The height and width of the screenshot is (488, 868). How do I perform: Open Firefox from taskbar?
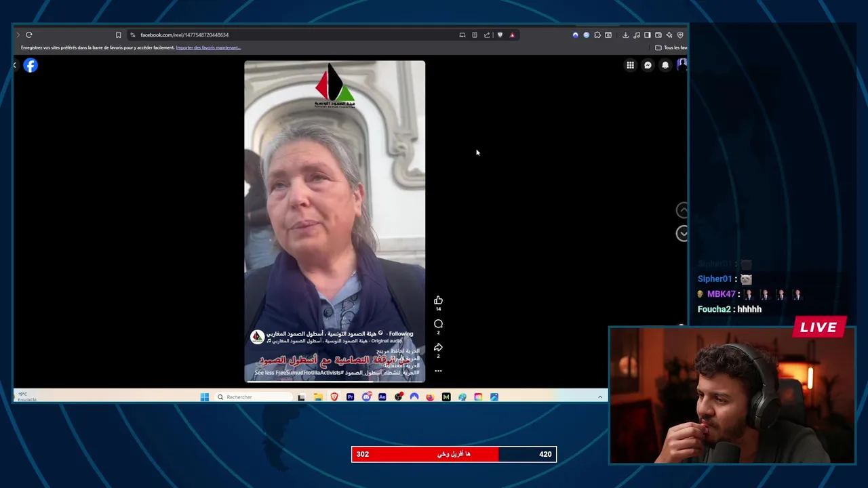point(430,397)
